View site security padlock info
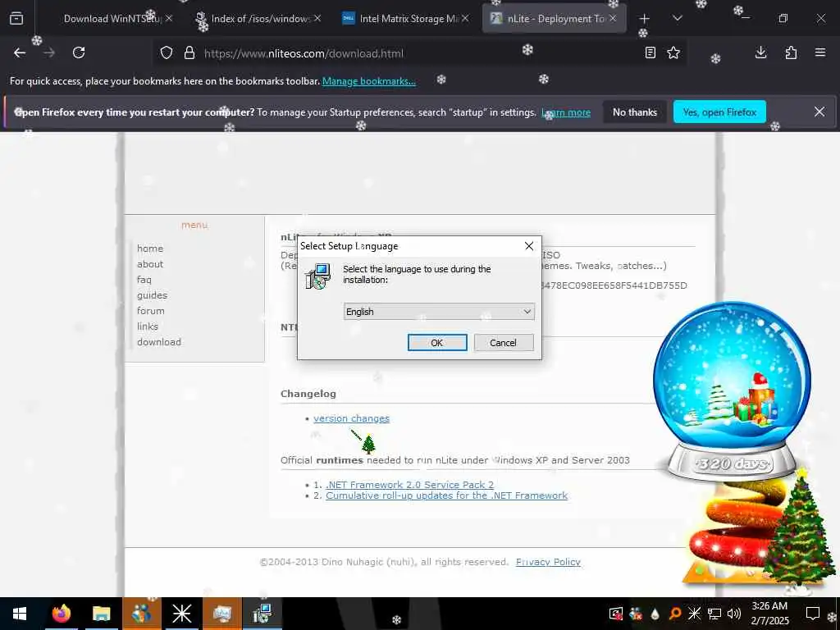Viewport: 840px width, 630px height. pyautogui.click(x=189, y=53)
